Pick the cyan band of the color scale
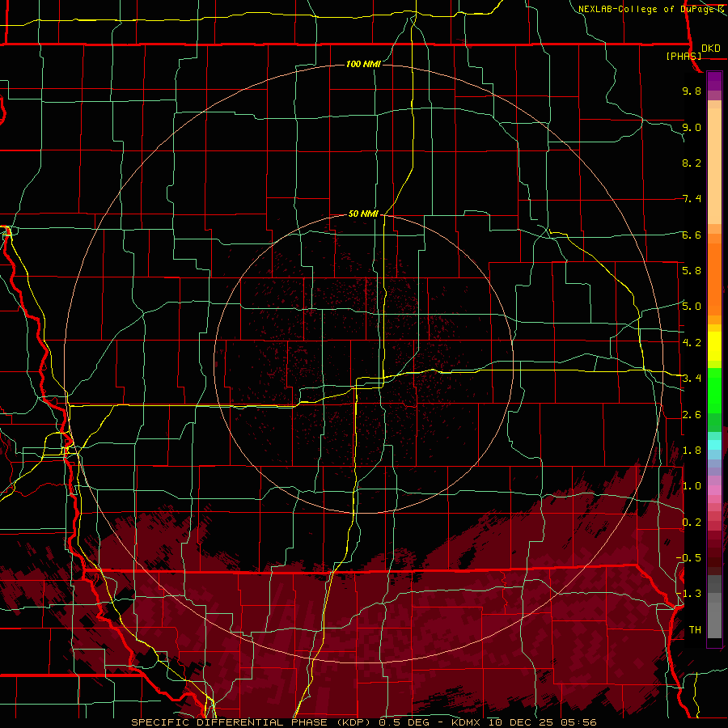 (x=714, y=445)
